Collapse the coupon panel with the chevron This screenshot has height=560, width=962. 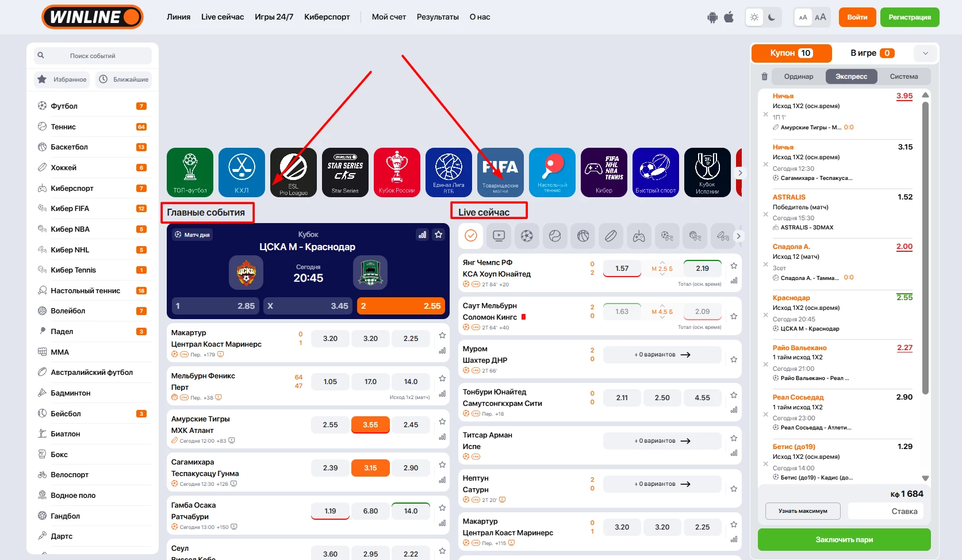925,53
